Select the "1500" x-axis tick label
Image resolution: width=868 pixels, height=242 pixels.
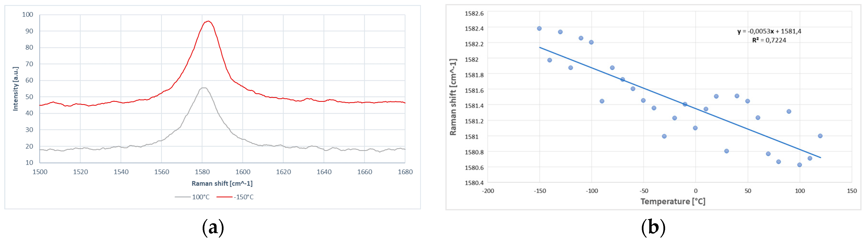pos(40,172)
